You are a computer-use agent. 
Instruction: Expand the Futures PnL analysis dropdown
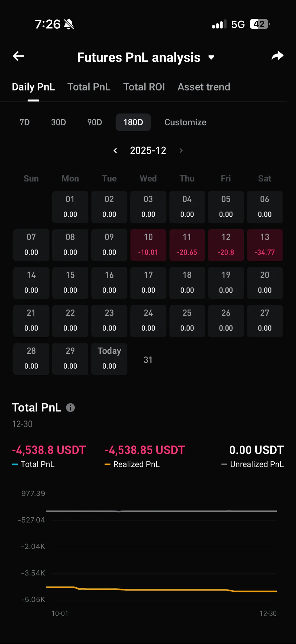coord(211,57)
